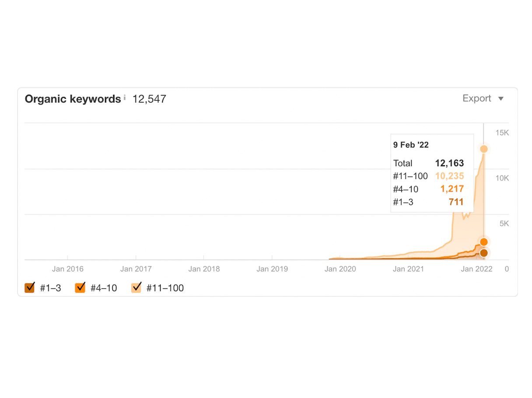
Task: Click the Organic keywords heading
Action: tap(73, 99)
